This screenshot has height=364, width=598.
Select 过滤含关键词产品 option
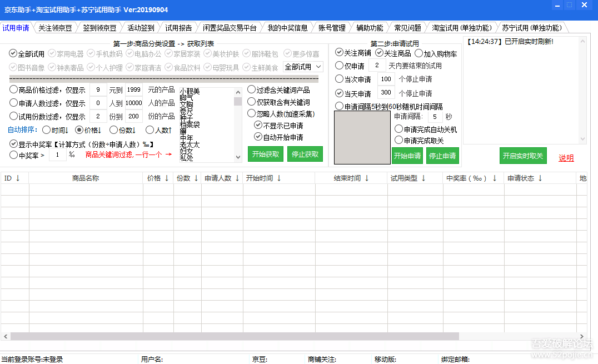click(x=279, y=90)
